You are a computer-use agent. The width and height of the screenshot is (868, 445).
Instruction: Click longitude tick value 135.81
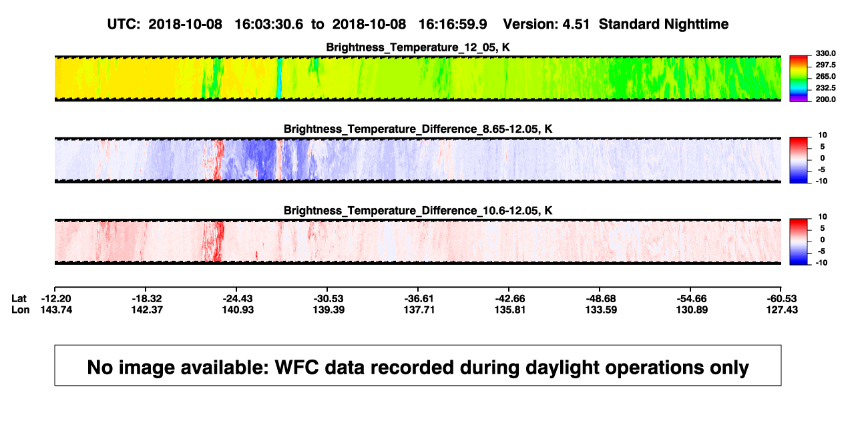pyautogui.click(x=510, y=310)
